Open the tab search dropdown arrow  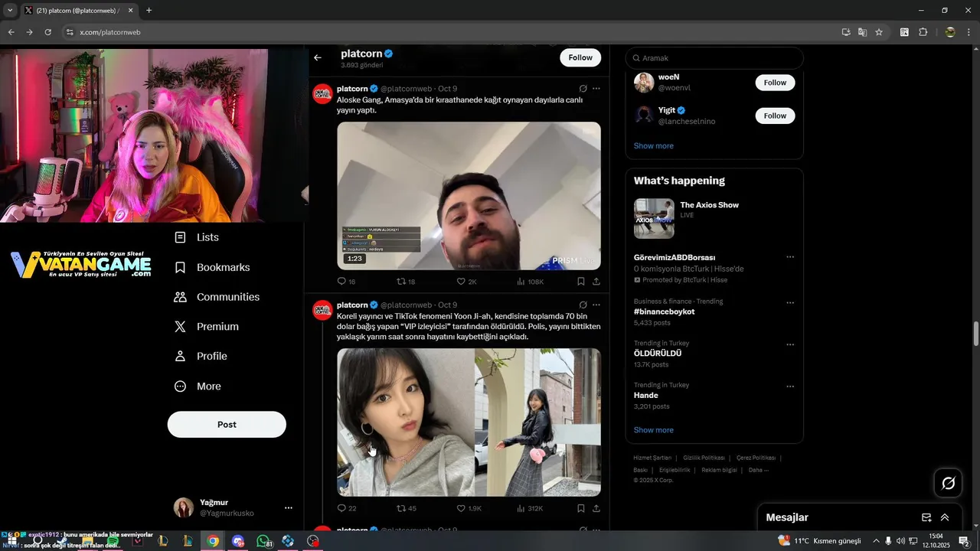[x=9, y=11]
